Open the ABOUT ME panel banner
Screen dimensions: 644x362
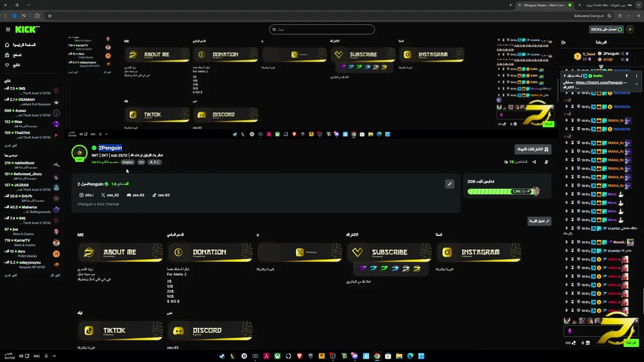point(120,252)
